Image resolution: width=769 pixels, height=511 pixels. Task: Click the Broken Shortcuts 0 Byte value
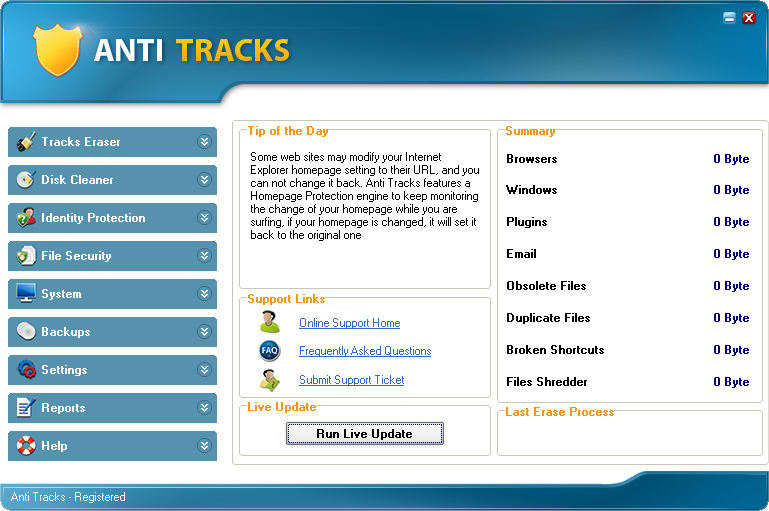click(731, 350)
